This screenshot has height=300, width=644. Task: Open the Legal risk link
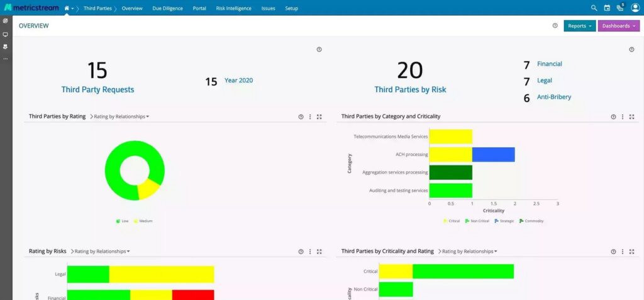545,81
